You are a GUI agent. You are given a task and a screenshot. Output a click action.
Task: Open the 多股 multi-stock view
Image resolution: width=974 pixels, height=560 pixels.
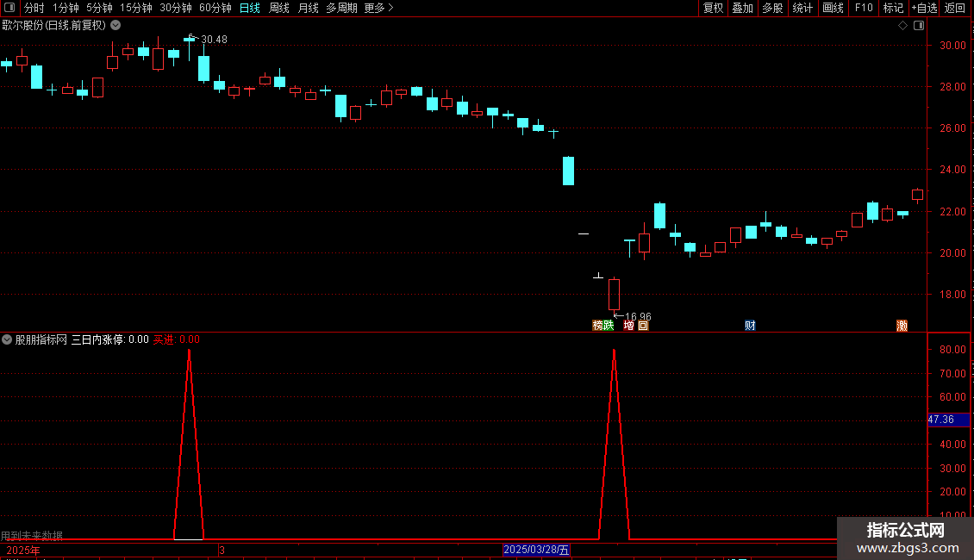click(x=772, y=8)
